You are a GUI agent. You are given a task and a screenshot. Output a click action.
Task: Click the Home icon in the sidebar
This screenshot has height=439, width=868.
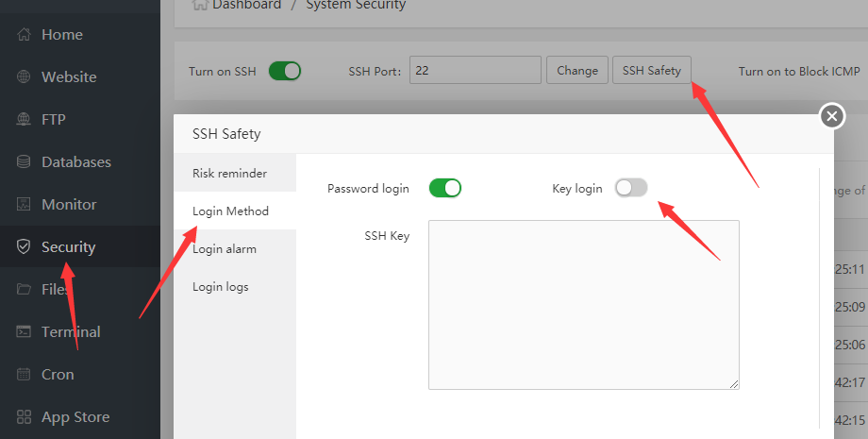(24, 35)
